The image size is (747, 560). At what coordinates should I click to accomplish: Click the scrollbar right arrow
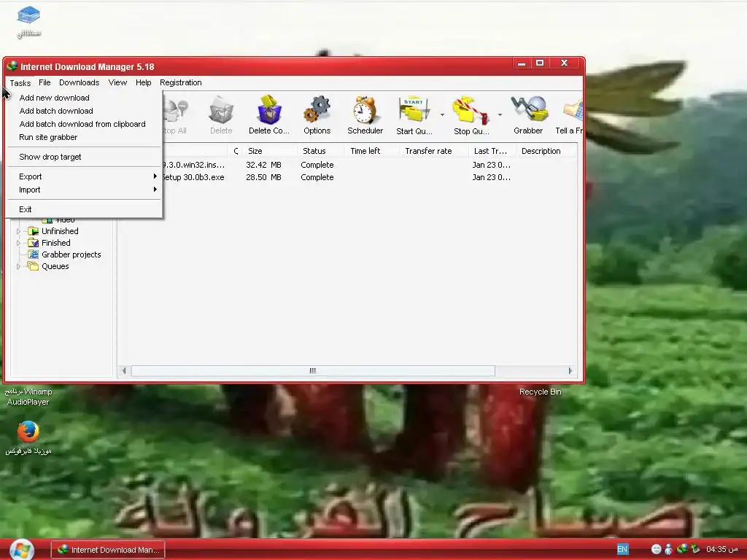point(570,370)
